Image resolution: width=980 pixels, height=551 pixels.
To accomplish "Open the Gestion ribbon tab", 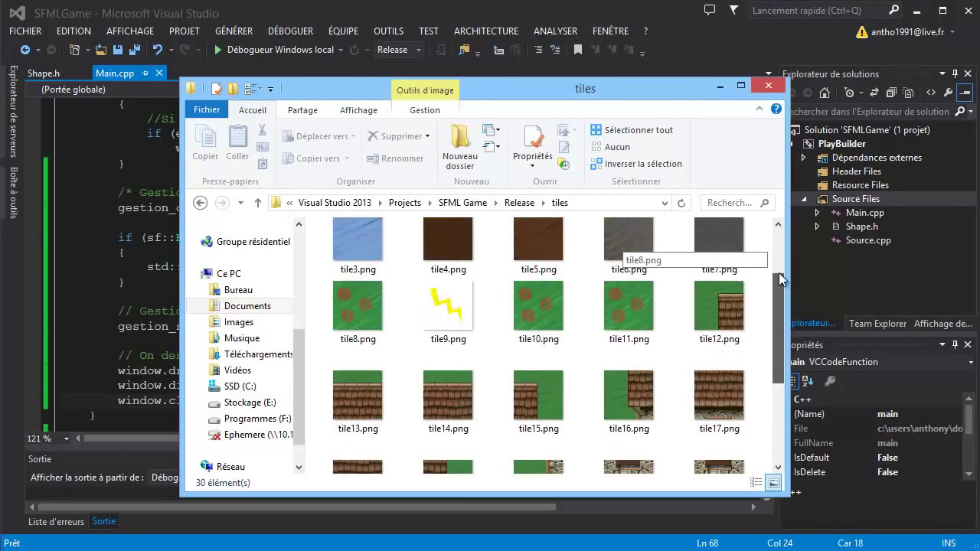I will point(425,110).
